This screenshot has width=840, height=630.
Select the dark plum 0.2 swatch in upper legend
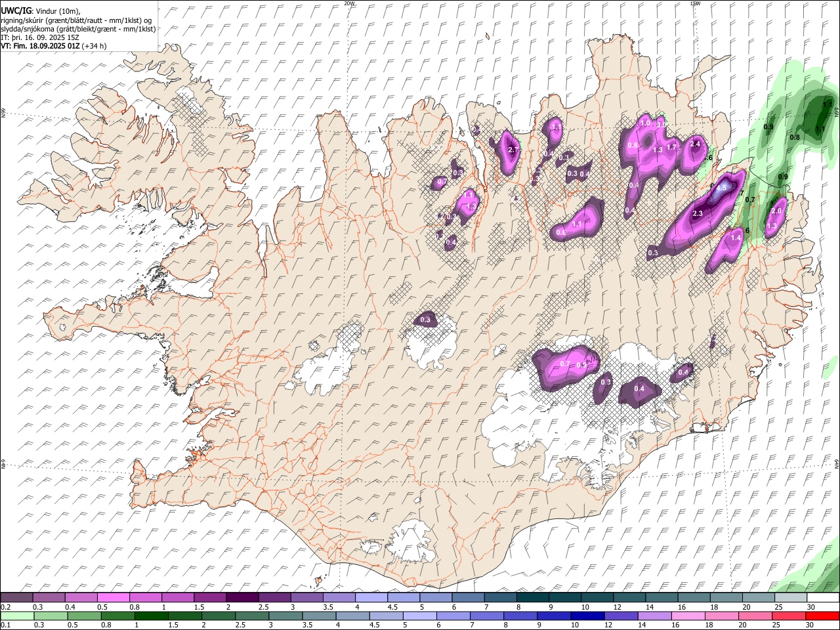pos(16,597)
